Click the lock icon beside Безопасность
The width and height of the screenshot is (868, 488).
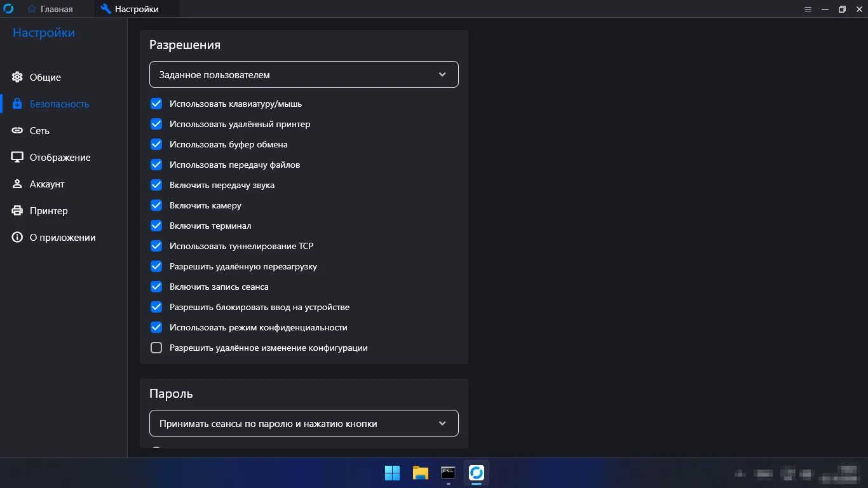[x=18, y=104]
